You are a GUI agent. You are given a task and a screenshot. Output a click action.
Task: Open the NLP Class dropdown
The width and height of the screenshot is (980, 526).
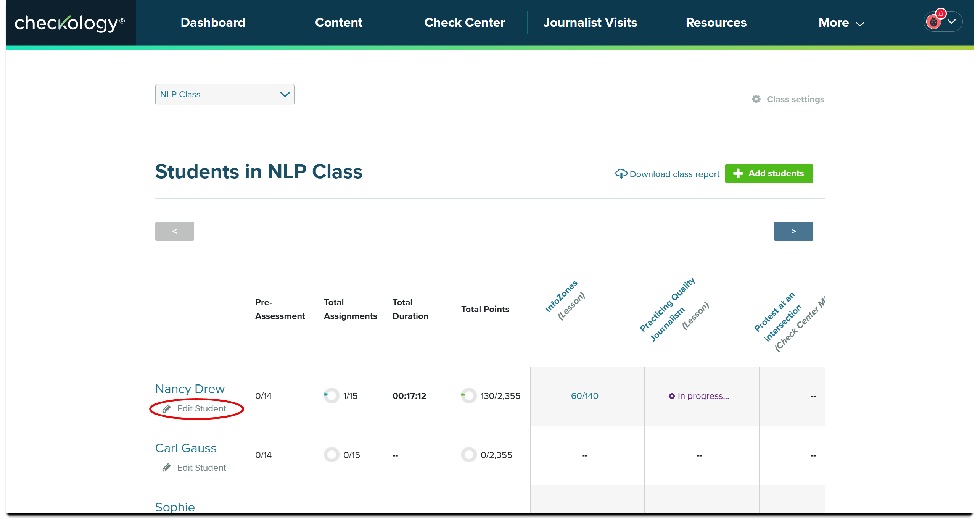tap(225, 95)
